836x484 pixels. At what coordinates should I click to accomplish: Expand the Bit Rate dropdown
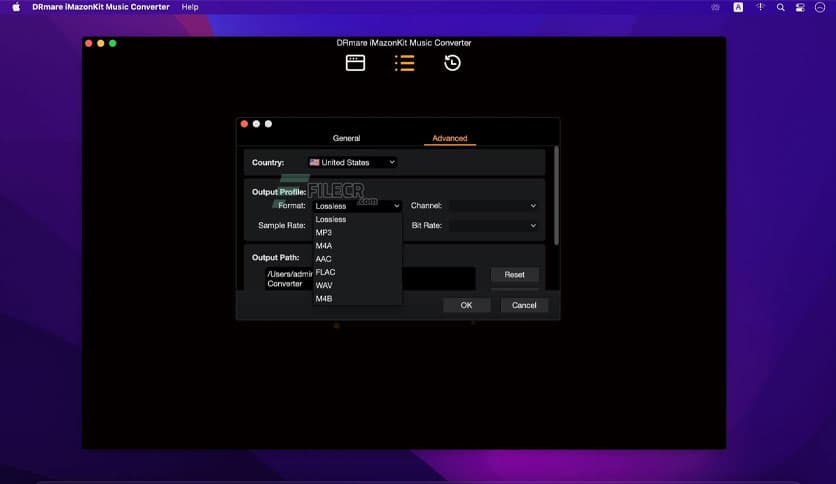click(x=493, y=225)
